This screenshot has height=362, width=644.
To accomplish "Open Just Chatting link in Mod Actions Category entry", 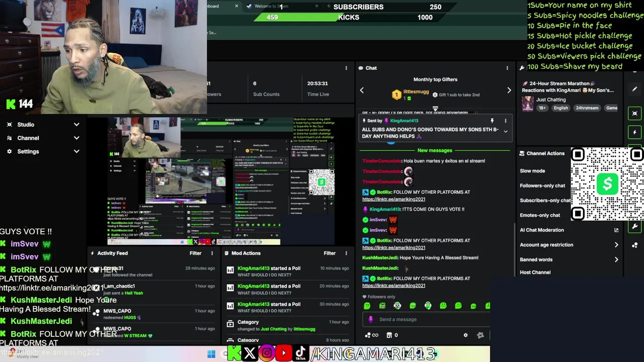I will [x=274, y=329].
